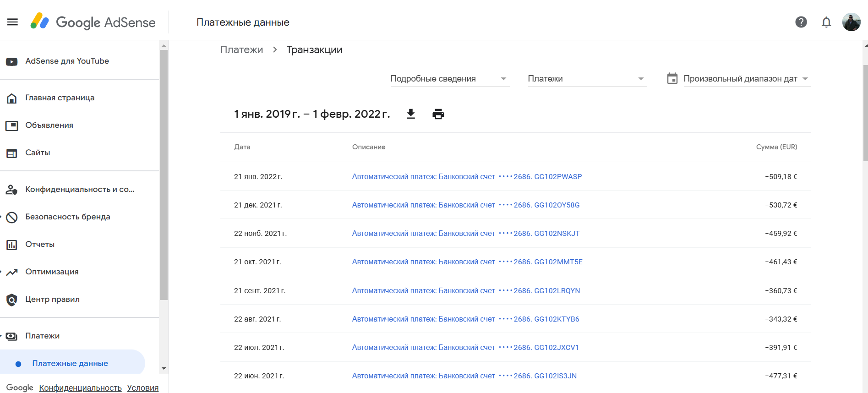Open AdSense для YouTube section
Viewport: 868px width, 393px height.
click(67, 61)
